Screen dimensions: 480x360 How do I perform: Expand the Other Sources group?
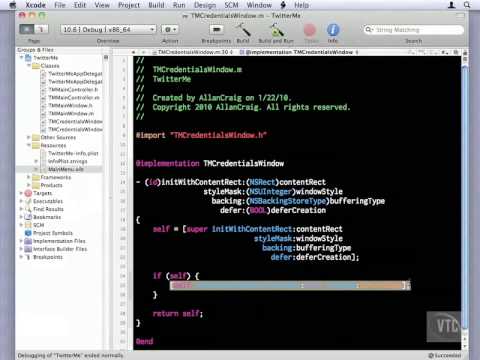(29, 137)
